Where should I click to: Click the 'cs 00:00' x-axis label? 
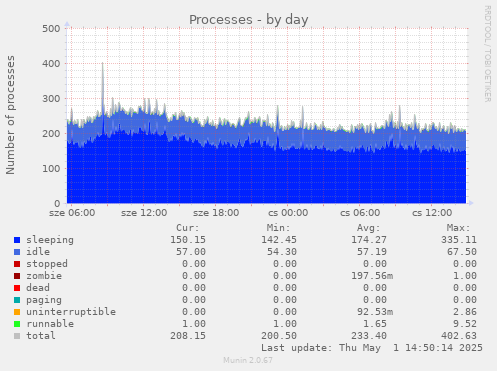point(288,213)
